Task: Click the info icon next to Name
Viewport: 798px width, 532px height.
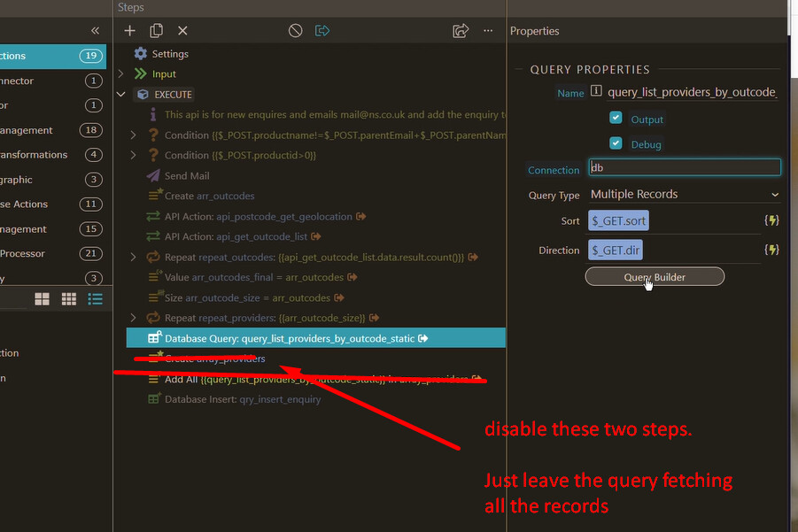Action: pyautogui.click(x=596, y=91)
